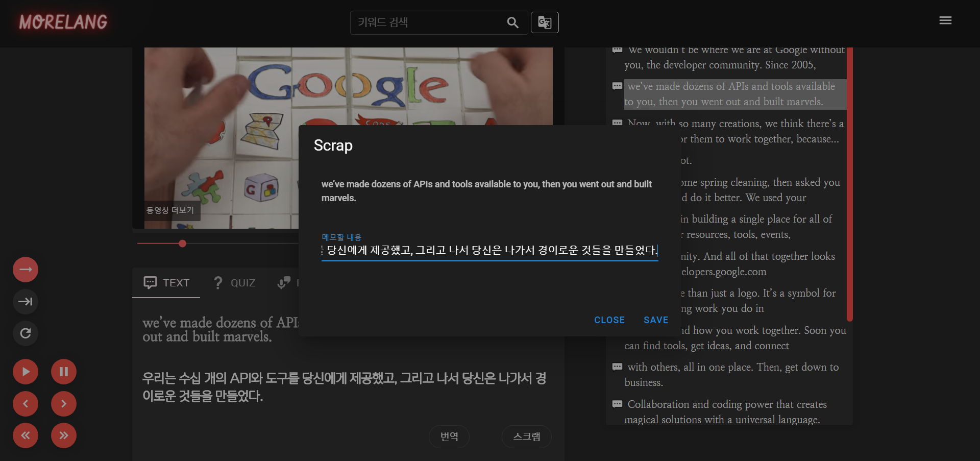Viewport: 980px width, 461px height.
Task: Click speech bubble icon beside "Now, with so many"
Action: click(617, 123)
